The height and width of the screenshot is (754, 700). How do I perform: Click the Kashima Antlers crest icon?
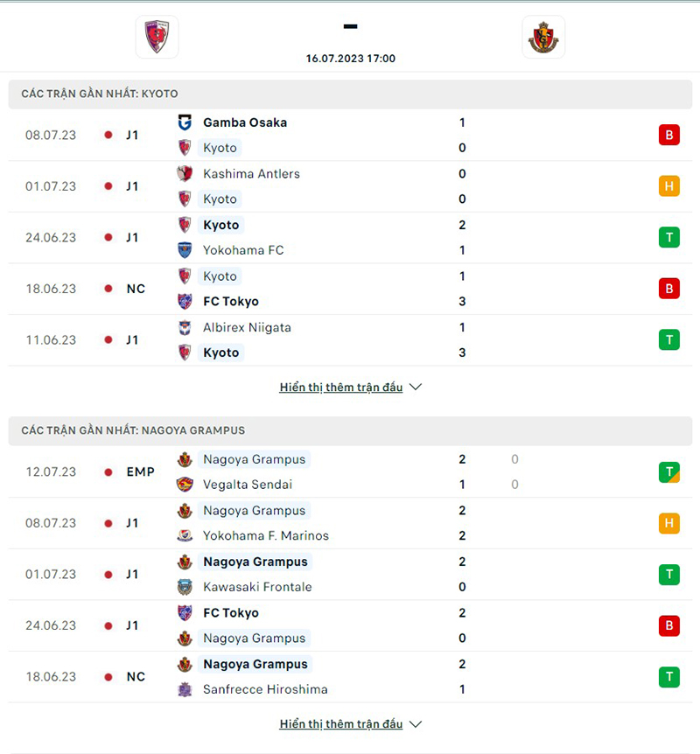click(185, 174)
